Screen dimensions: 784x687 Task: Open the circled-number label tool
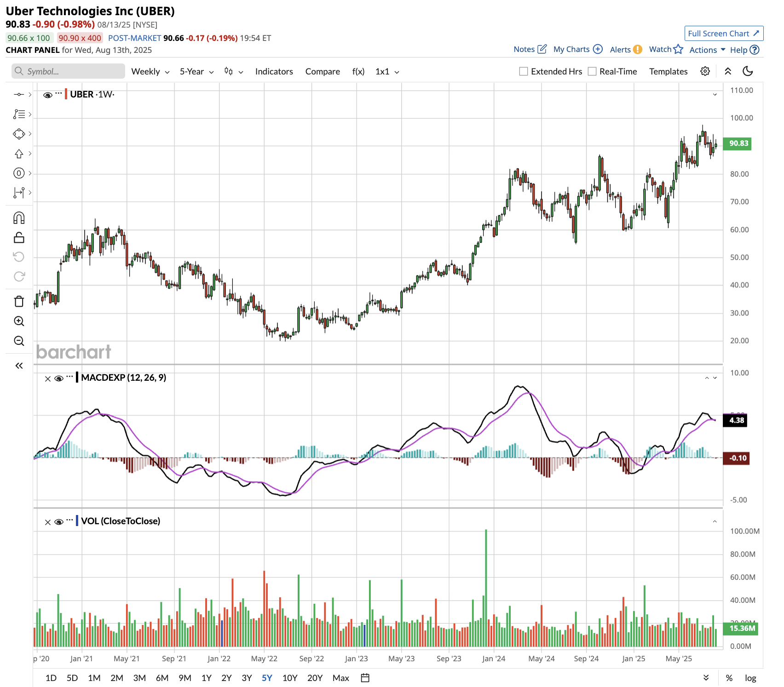[19, 173]
